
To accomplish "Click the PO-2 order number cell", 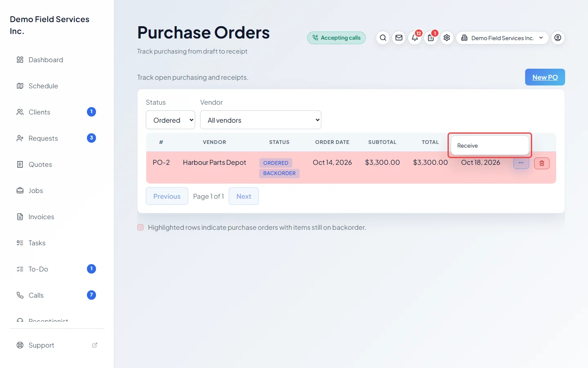I will point(161,162).
